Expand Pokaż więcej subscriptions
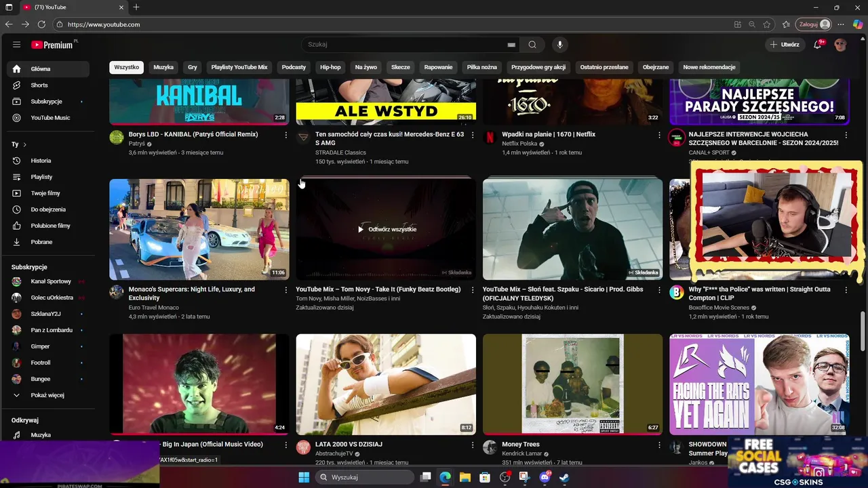This screenshot has height=488, width=868. pyautogui.click(x=48, y=395)
